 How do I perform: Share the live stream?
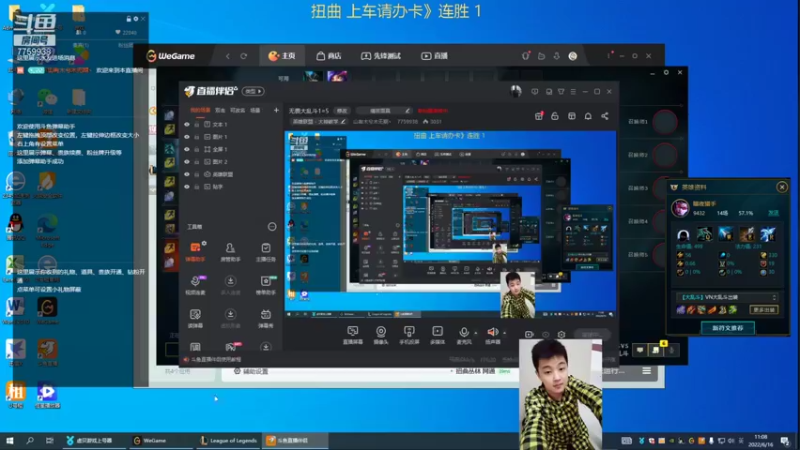click(605, 116)
